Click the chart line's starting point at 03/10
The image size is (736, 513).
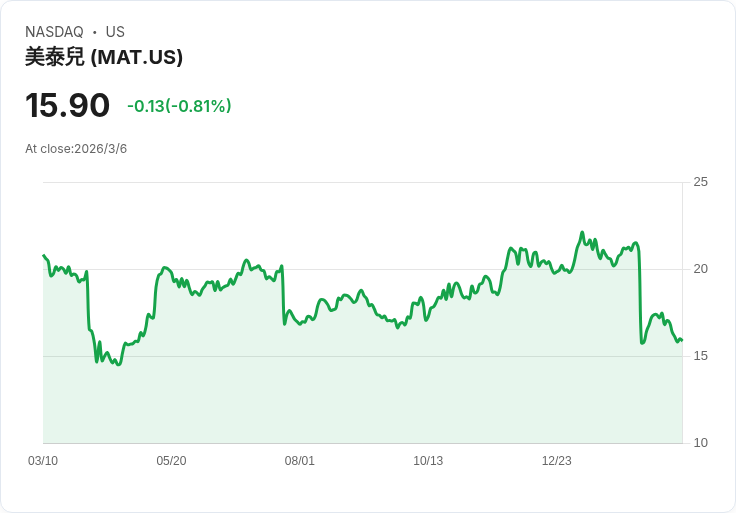point(44,255)
